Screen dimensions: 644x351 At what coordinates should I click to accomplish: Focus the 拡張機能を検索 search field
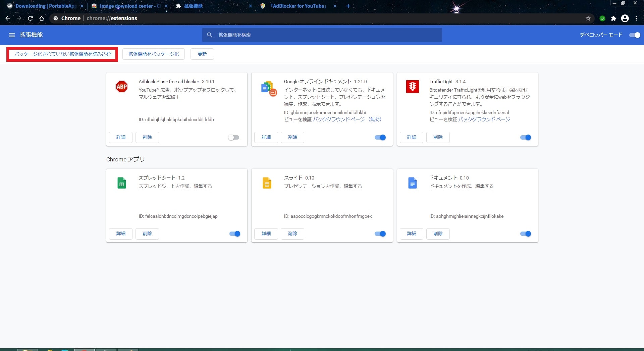[322, 35]
